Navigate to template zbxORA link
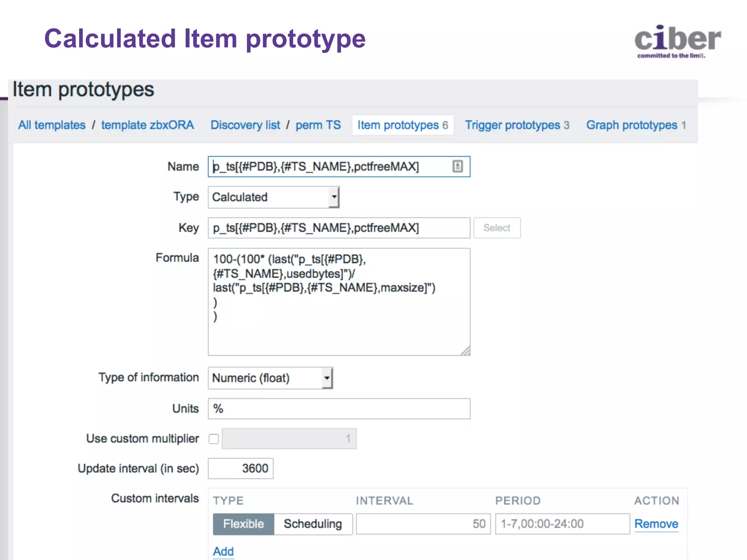This screenshot has width=747, height=560. pyautogui.click(x=148, y=125)
